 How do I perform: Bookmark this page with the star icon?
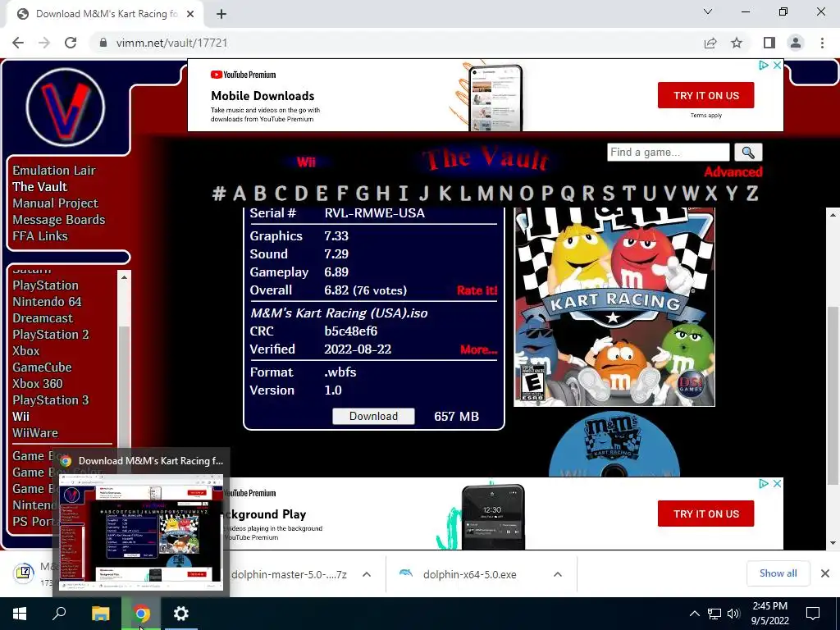(x=737, y=43)
